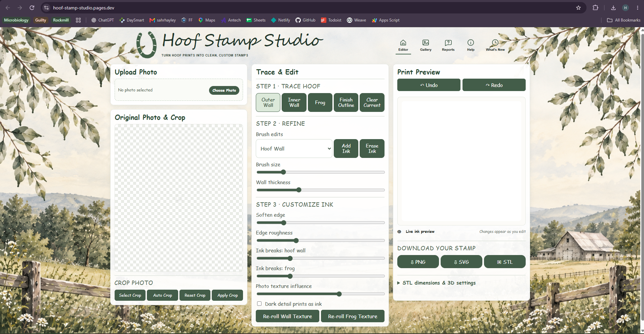Screen dimensions: 644x334
Task: Reload the page
Action: click(32, 8)
